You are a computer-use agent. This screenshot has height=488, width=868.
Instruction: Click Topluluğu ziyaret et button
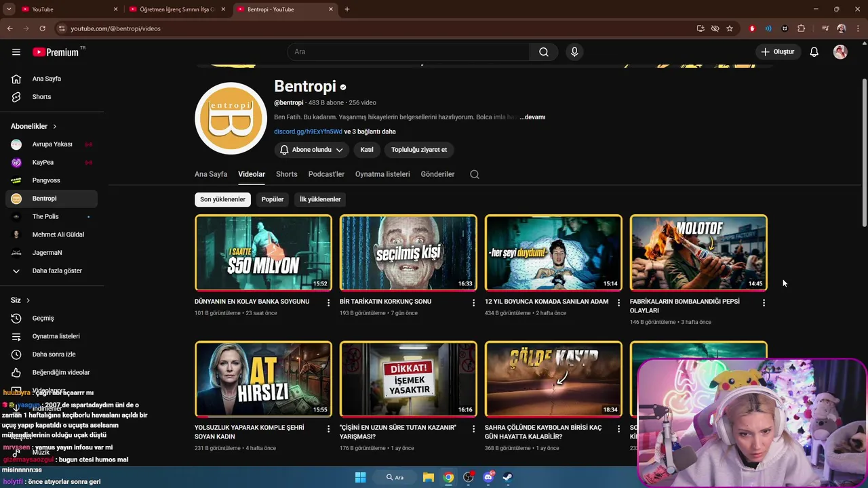419,150
